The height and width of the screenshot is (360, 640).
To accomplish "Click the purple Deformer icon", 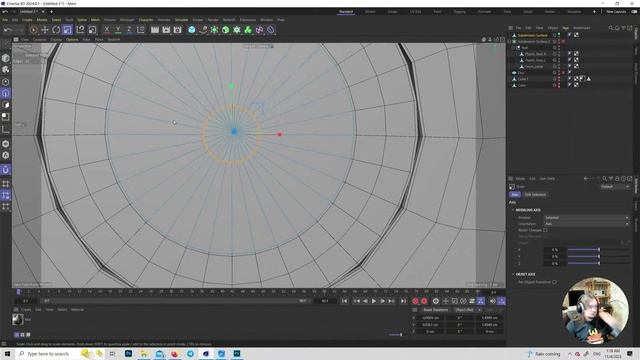I will point(260,30).
